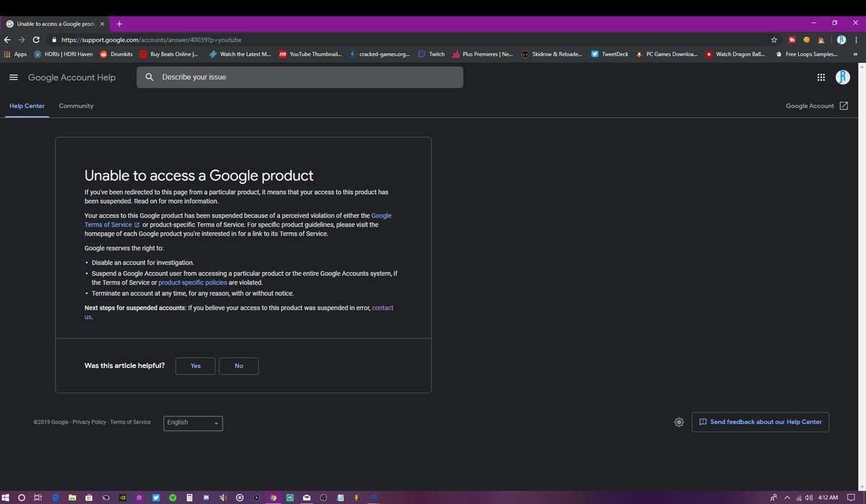Send feedback about our Help Center

click(x=760, y=422)
